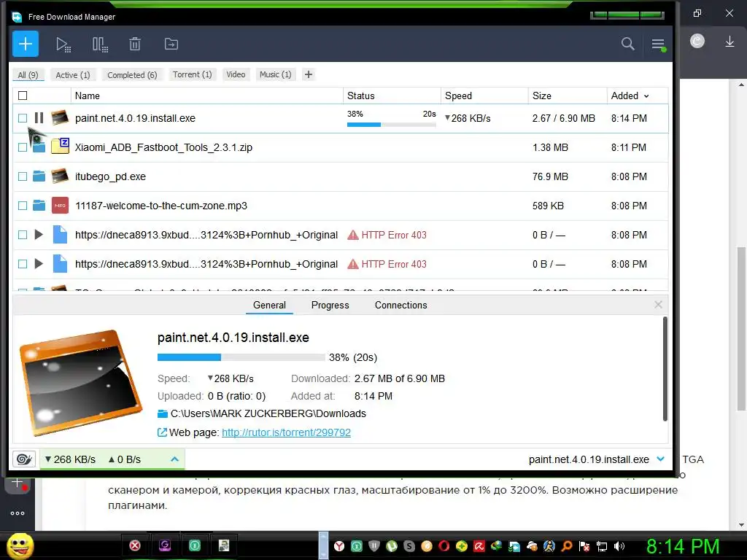Open Yandex browser tray icon
Image resolution: width=747 pixels, height=560 pixels.
coord(338,545)
